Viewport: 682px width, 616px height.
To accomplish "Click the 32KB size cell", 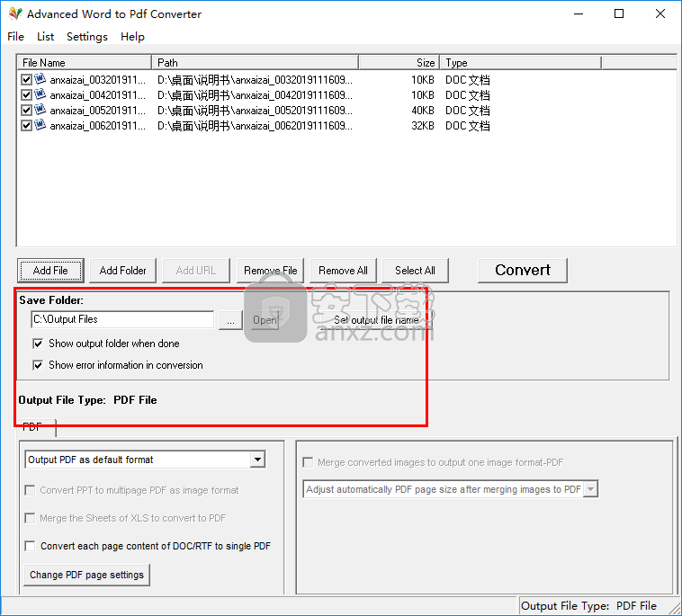I will click(423, 126).
